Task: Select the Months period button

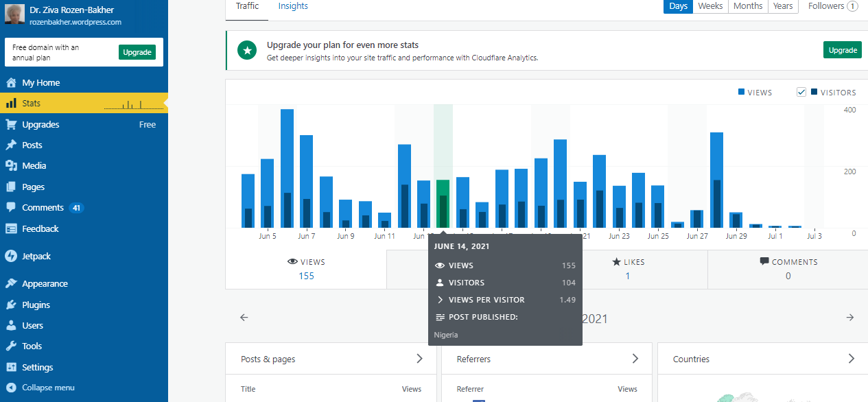Action: click(x=748, y=6)
